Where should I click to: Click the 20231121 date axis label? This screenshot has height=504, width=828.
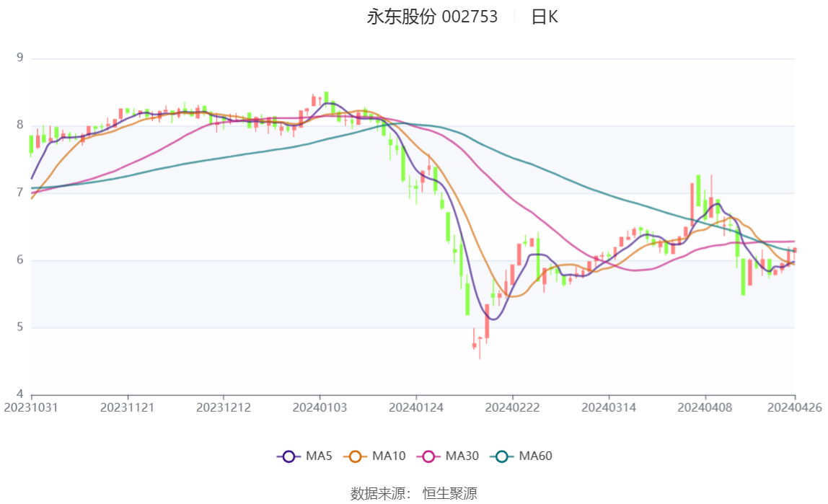(127, 408)
